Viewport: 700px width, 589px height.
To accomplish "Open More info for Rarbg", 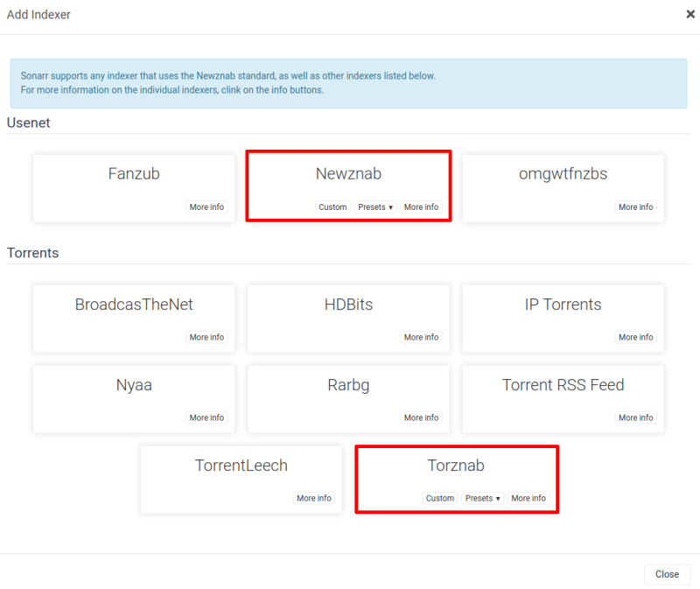I will (421, 417).
